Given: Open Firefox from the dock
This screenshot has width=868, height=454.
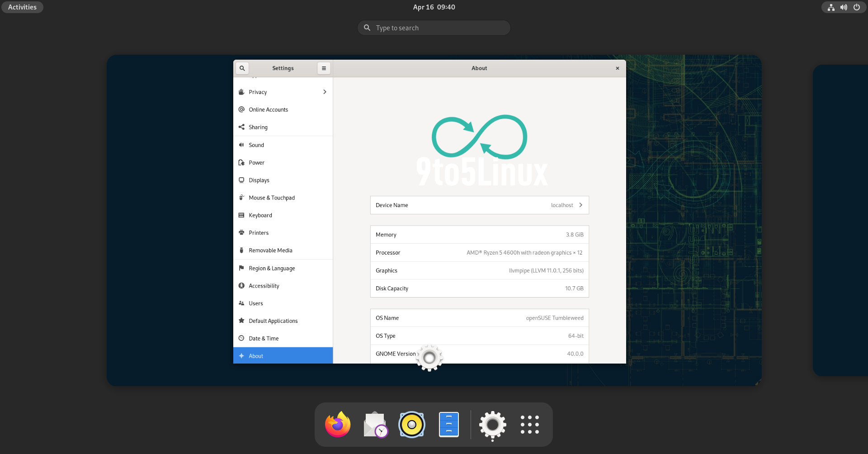Looking at the screenshot, I should pyautogui.click(x=337, y=424).
